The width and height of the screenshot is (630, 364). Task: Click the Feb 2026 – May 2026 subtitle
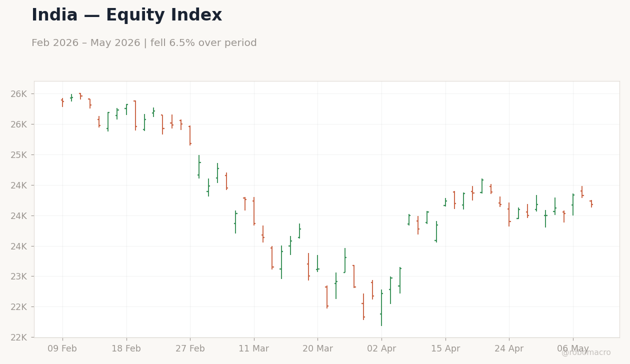click(144, 43)
